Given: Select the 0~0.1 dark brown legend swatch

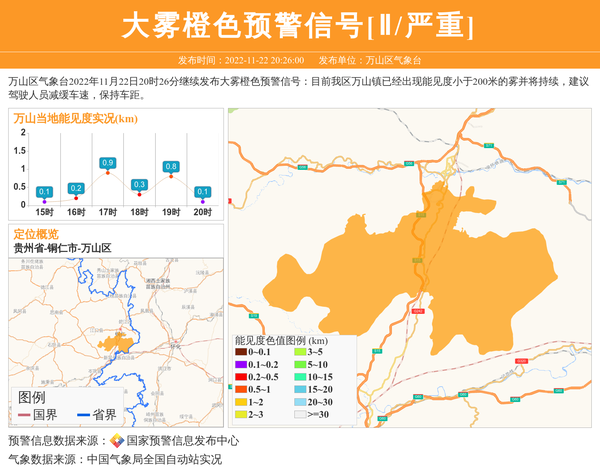Looking at the screenshot, I should (241, 352).
